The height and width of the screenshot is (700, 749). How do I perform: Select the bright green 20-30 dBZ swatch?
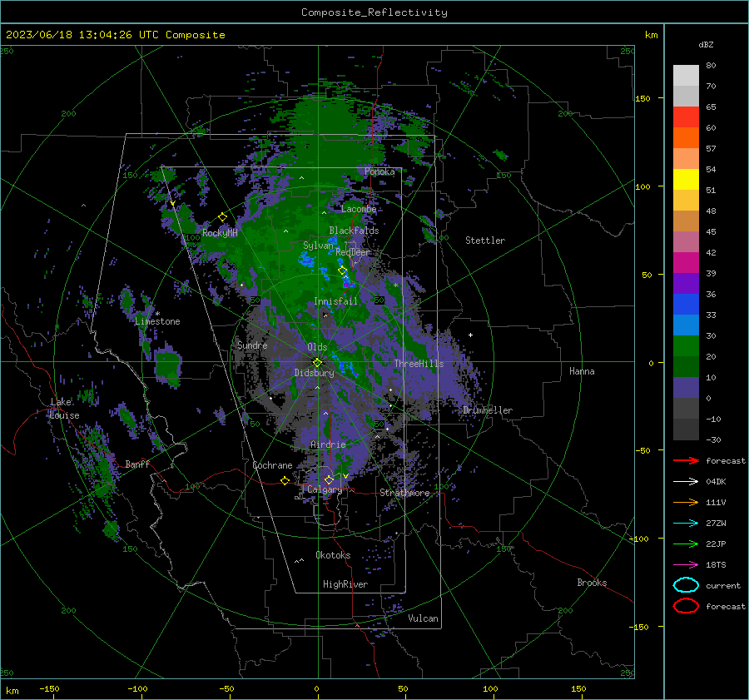click(686, 346)
